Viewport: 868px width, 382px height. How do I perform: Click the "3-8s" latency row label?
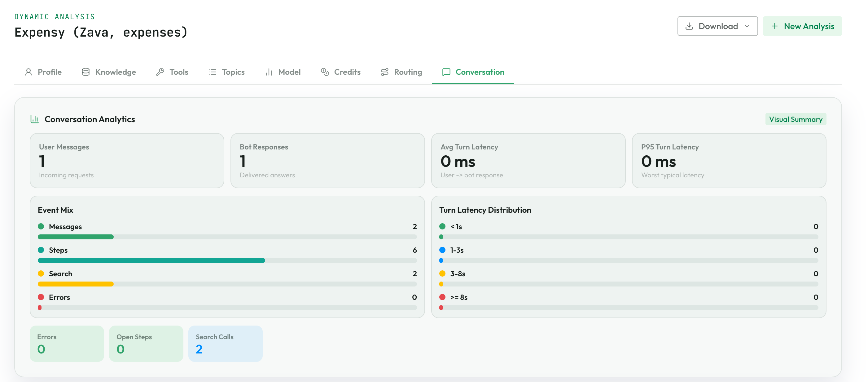point(458,274)
